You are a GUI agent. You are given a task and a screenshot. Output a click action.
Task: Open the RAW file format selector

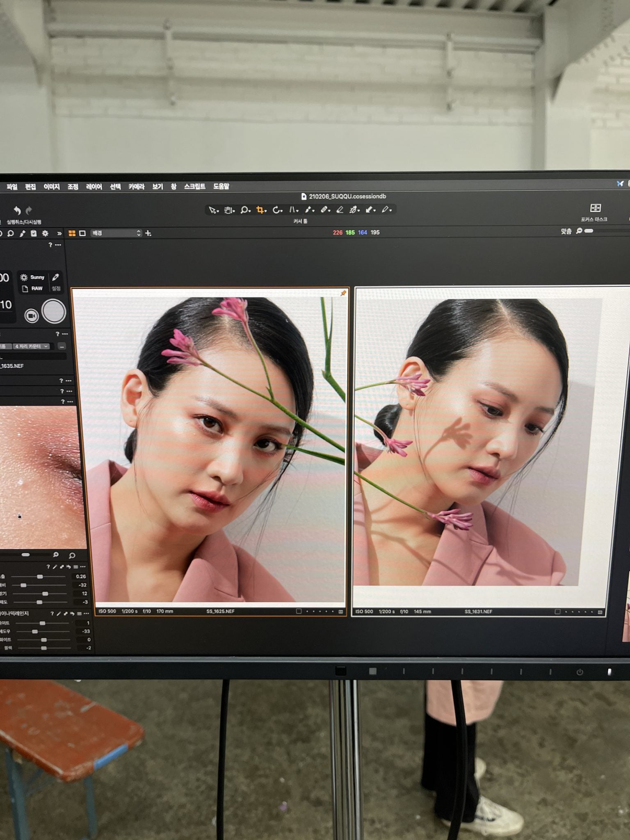pos(32,288)
